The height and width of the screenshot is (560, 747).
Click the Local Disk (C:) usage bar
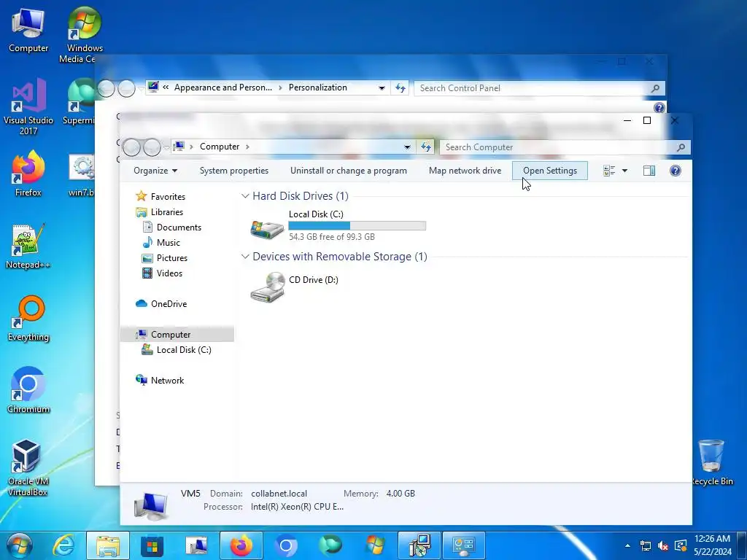click(x=357, y=226)
